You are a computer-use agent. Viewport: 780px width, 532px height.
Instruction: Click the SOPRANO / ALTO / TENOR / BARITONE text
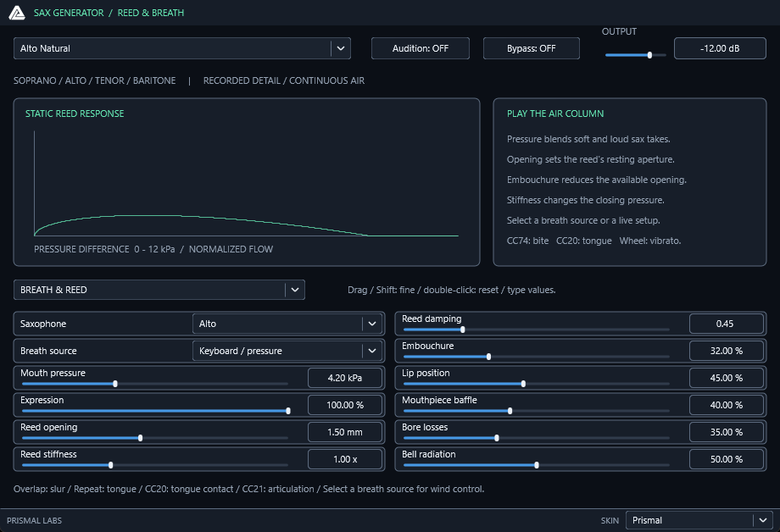tap(94, 80)
